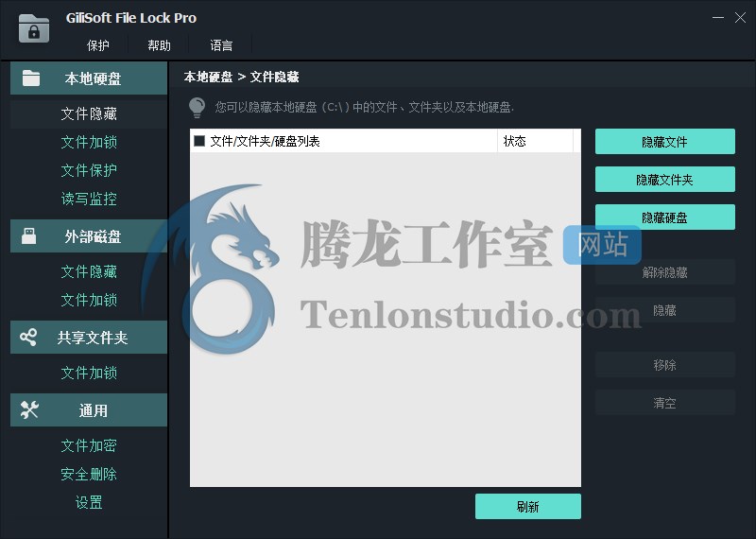
Task: Click the 隐藏文件 button
Action: coord(665,142)
